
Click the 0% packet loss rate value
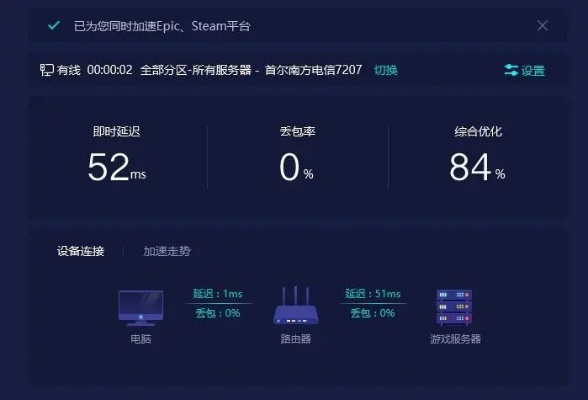tap(296, 167)
